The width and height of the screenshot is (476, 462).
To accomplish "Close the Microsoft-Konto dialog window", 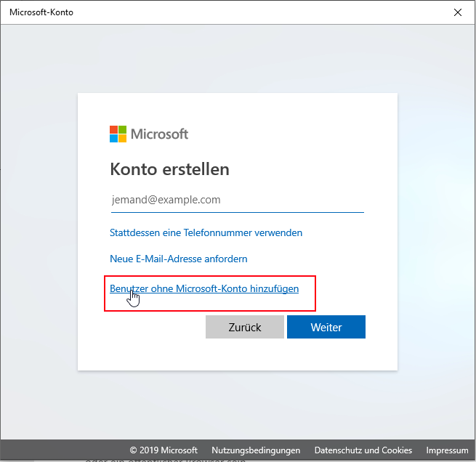I will [x=457, y=12].
